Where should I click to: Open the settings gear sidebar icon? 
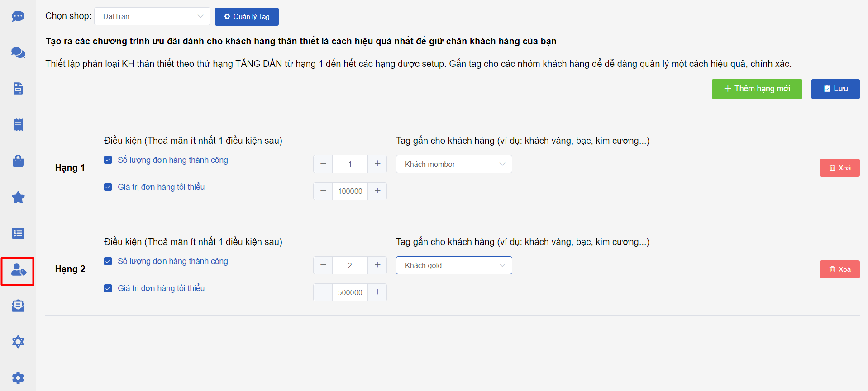tap(18, 378)
